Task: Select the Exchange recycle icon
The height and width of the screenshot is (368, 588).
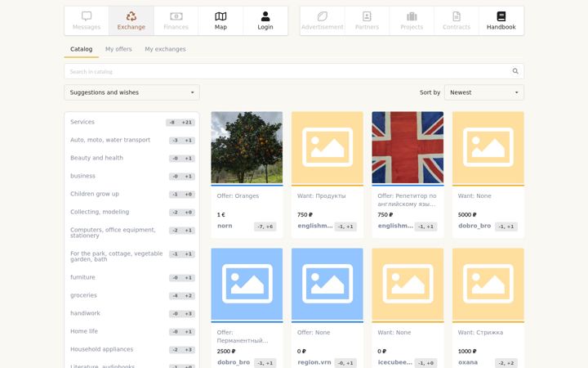Action: coord(131,16)
